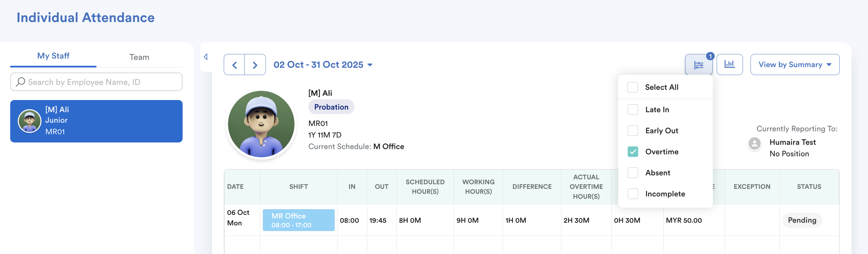Click Humaira Test's avatar icon

tap(754, 144)
